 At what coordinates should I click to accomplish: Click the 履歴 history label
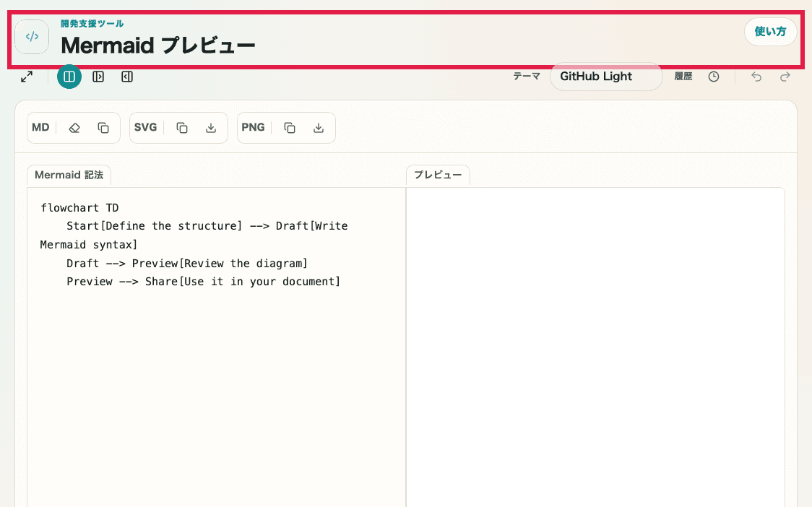pos(683,77)
